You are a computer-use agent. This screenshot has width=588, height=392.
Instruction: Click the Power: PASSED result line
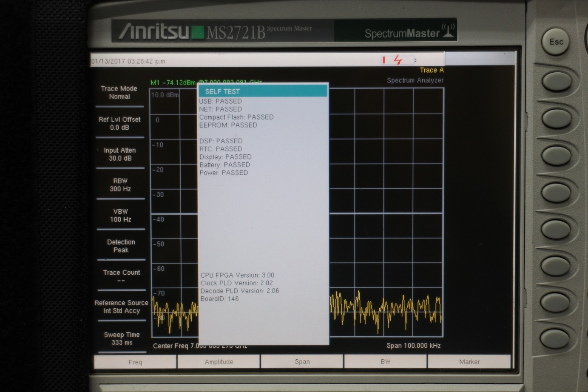click(224, 173)
